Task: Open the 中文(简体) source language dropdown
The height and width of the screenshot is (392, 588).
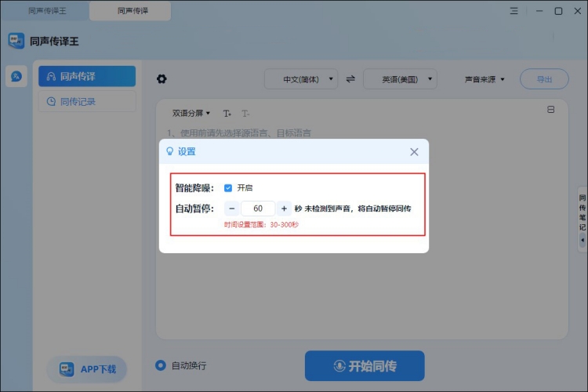Action: coord(301,79)
